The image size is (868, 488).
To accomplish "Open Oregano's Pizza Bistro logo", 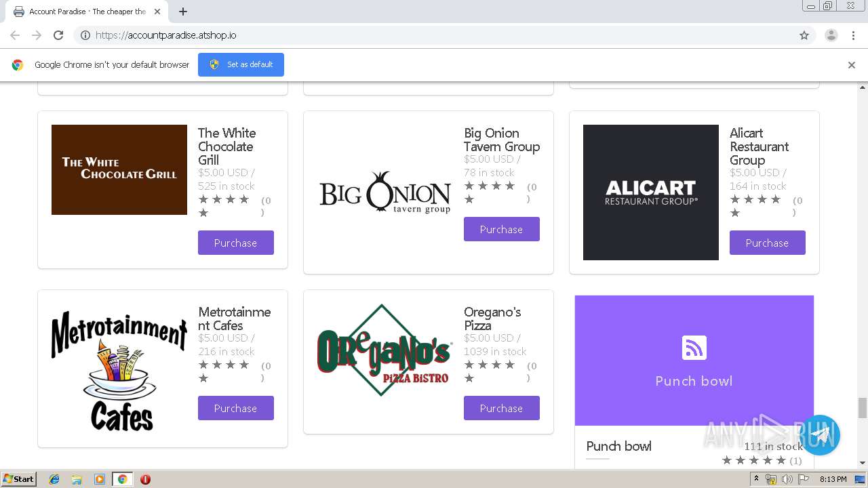I will coord(385,350).
